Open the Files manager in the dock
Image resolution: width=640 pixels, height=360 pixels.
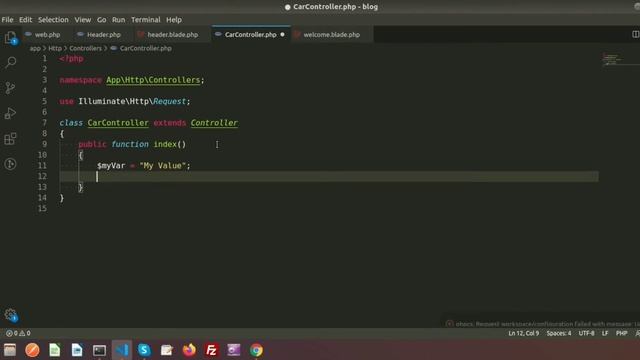pos(10,350)
